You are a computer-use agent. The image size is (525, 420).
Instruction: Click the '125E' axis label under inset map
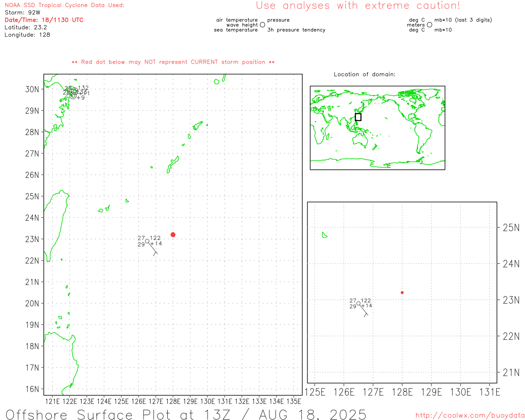[x=315, y=392]
